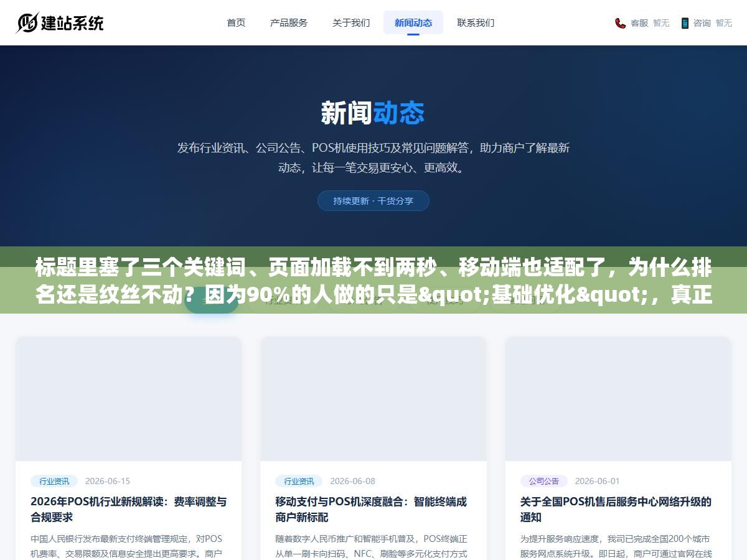This screenshot has width=747, height=560.
Task: Click the thumbnail of the 2026-06-15 article
Action: 129,399
